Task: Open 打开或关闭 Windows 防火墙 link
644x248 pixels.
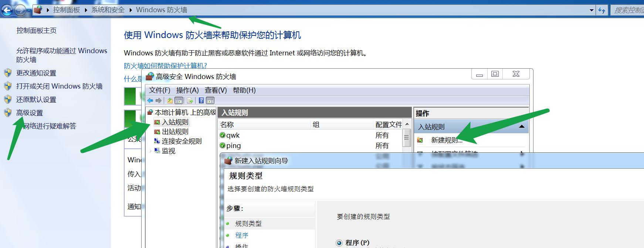Action: (x=60, y=86)
